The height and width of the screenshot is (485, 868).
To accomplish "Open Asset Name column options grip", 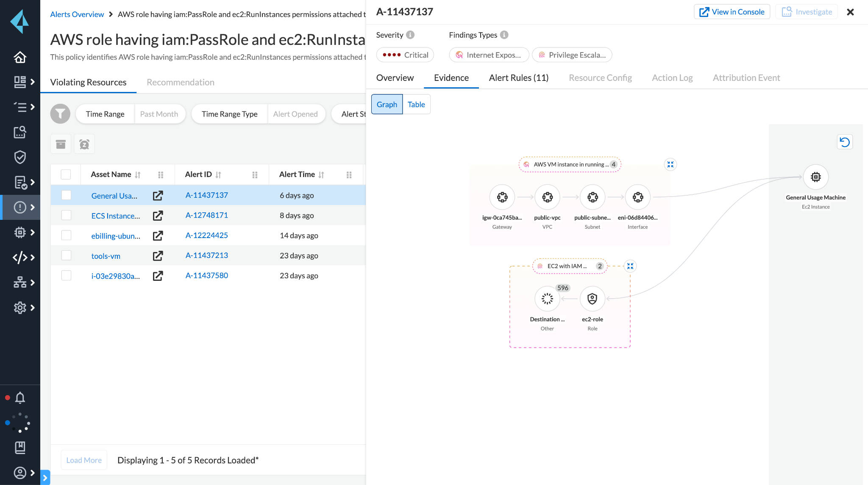I will tap(161, 175).
